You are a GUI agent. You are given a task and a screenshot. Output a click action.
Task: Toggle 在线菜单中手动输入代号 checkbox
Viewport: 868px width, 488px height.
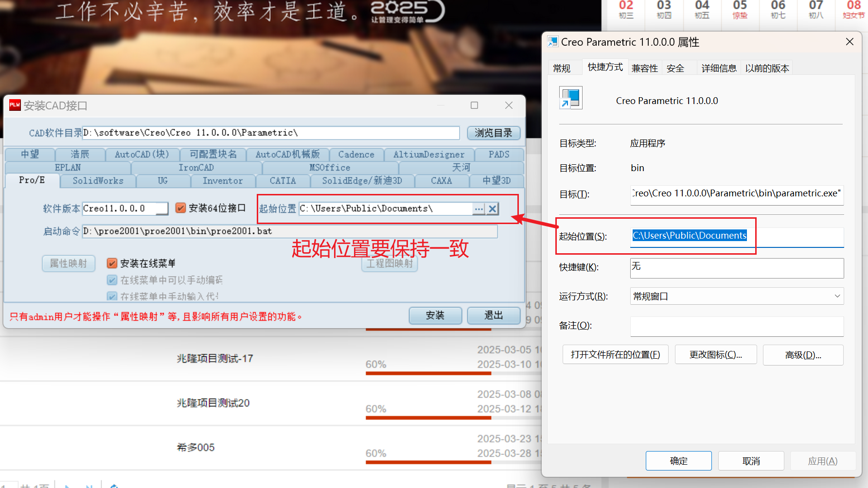[112, 296]
